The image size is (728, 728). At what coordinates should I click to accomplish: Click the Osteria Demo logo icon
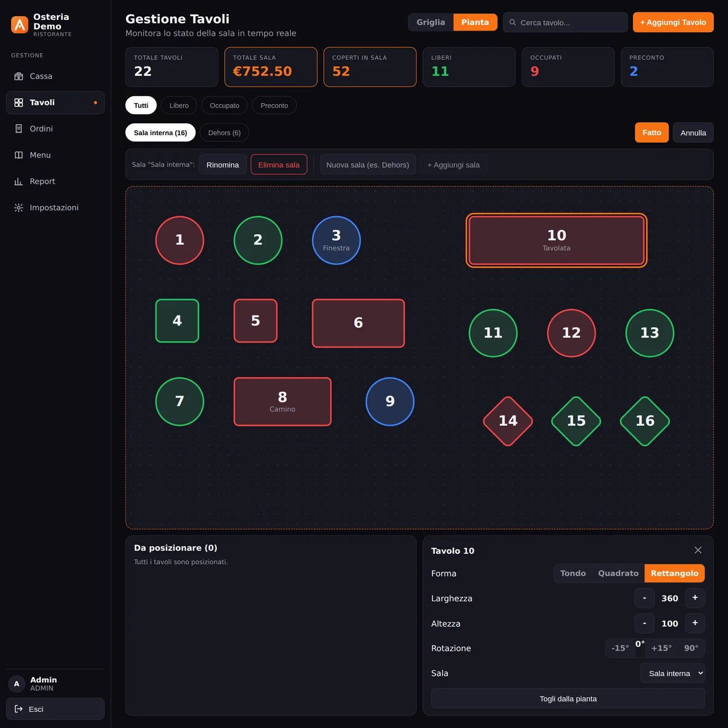point(20,24)
